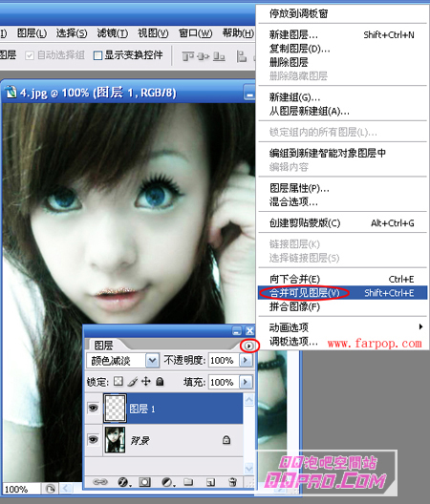This screenshot has height=504, width=430.
Task: Open the 填充 fill slider arrow
Action: pyautogui.click(x=246, y=382)
